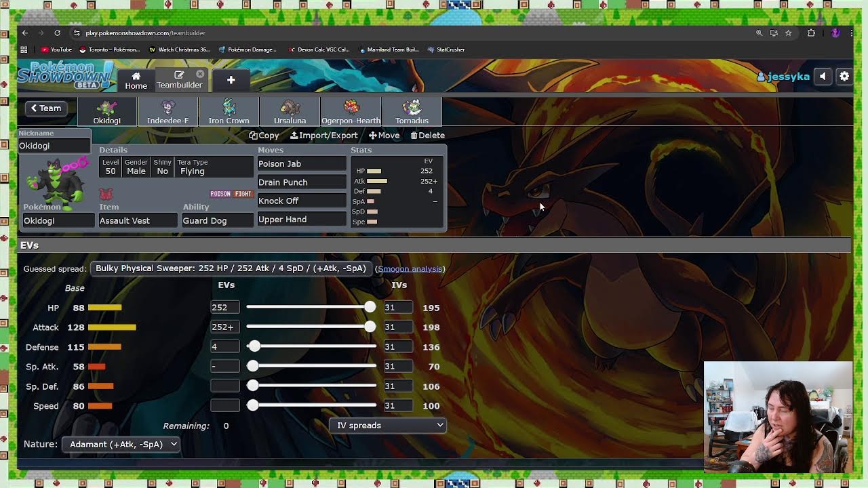The width and height of the screenshot is (868, 488).
Task: Open the Chrome apps grid in the bookmarks bar
Action: tap(24, 49)
